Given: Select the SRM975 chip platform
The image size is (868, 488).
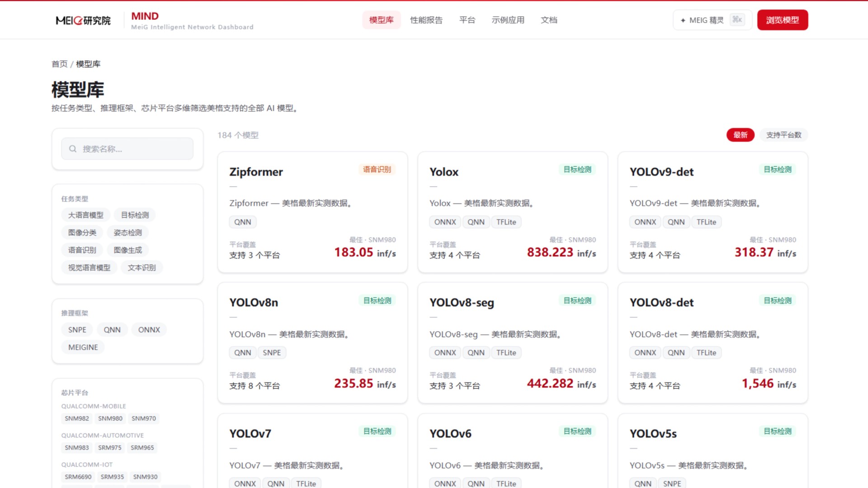Looking at the screenshot, I should [x=110, y=448].
